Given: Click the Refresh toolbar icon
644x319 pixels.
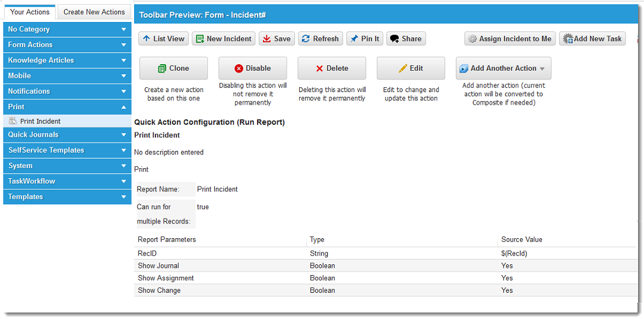Looking at the screenshot, I should 306,39.
